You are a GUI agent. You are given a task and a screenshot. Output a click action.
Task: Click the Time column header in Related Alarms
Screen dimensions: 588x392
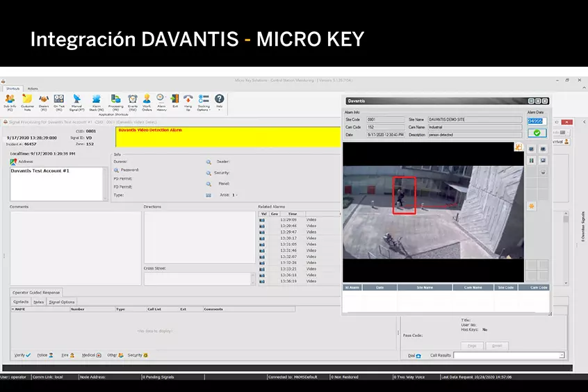[293, 214]
